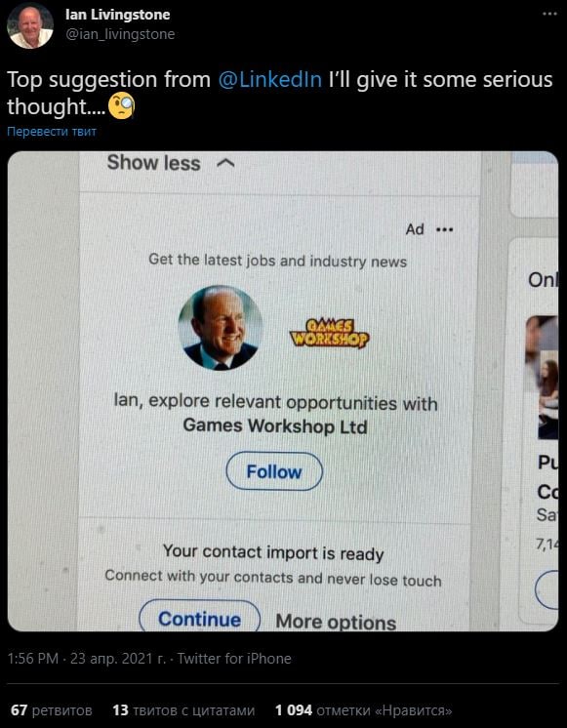
Task: Click the Games Workshop logo
Action: coord(329,333)
